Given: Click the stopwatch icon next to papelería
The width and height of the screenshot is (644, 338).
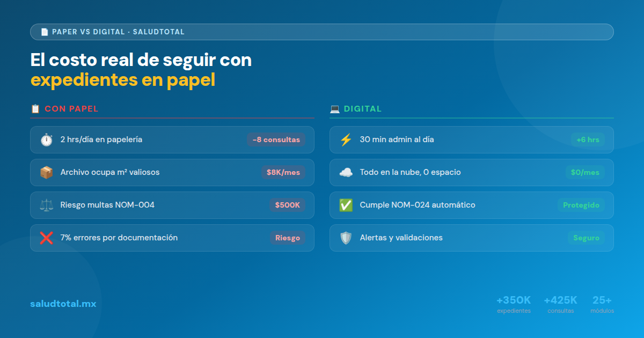Looking at the screenshot, I should (47, 139).
